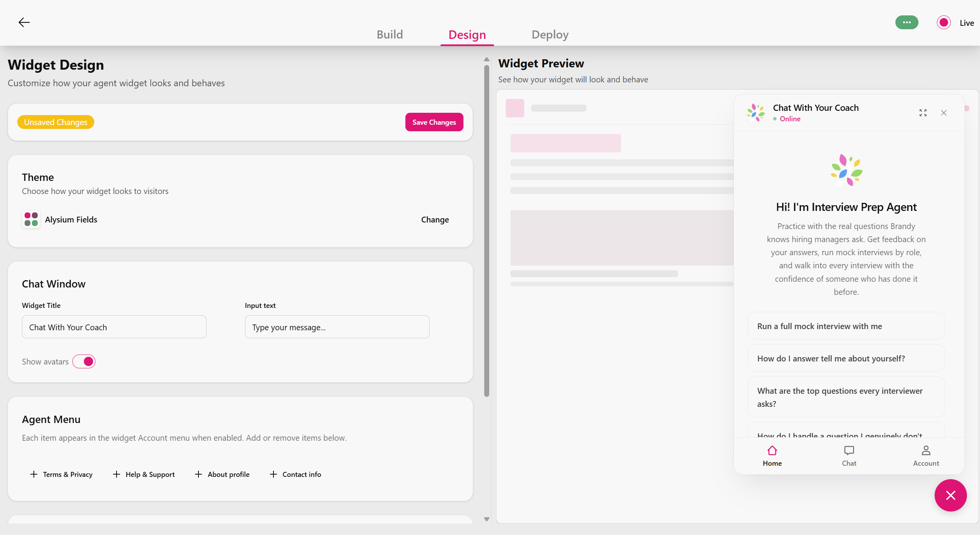The width and height of the screenshot is (980, 535).
Task: Disable the Show avatars toggle
Action: 84,361
